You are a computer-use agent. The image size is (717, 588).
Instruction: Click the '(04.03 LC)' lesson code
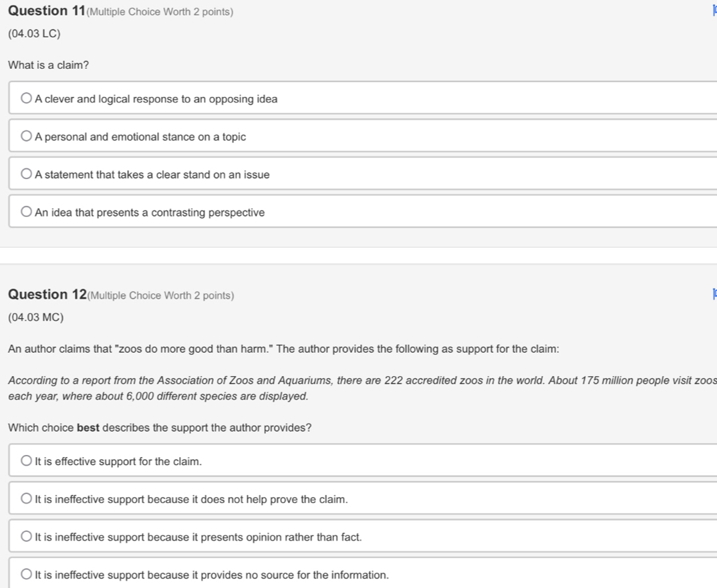pos(34,34)
